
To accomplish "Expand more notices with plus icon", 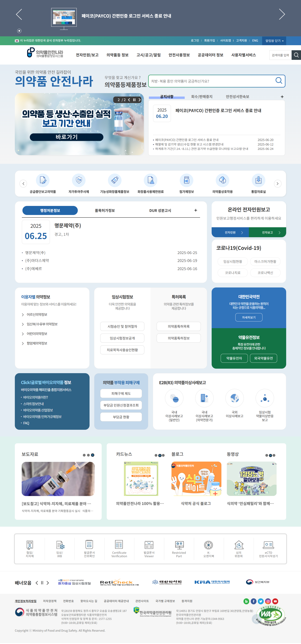I will coord(282,97).
